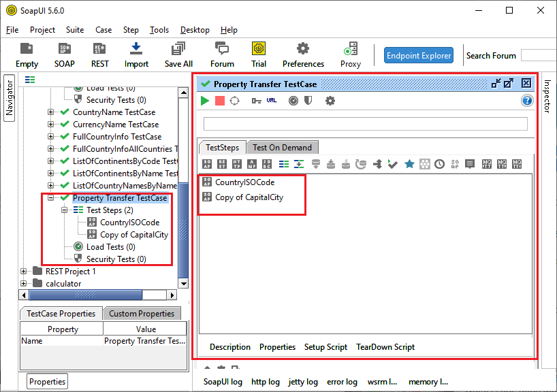This screenshot has height=392, width=557.
Task: Open TestCase online help icon
Action: point(527,101)
